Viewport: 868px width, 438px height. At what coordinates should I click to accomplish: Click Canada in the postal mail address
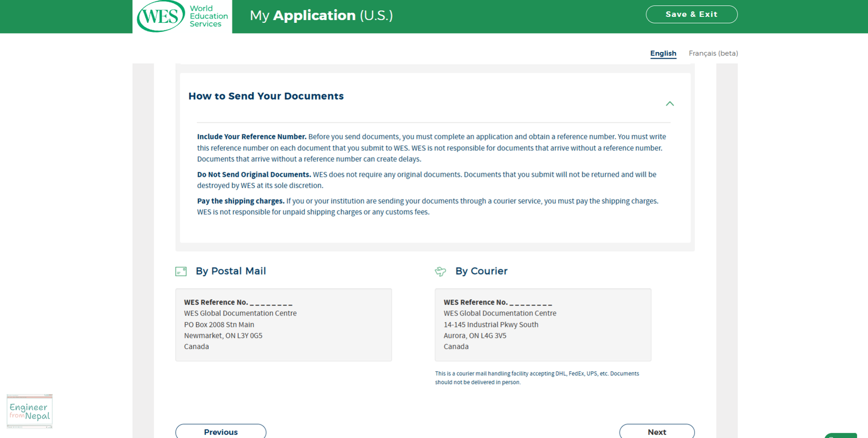pos(196,346)
